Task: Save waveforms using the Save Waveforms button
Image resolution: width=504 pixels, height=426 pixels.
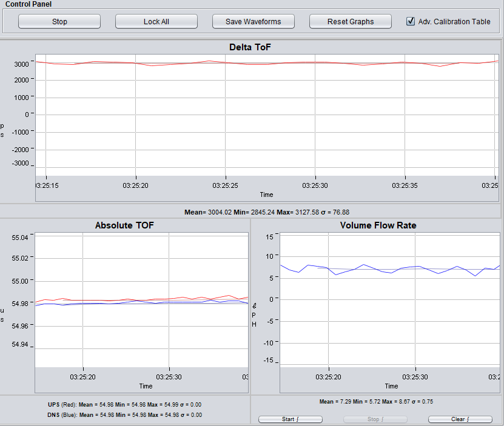Action: [x=253, y=21]
